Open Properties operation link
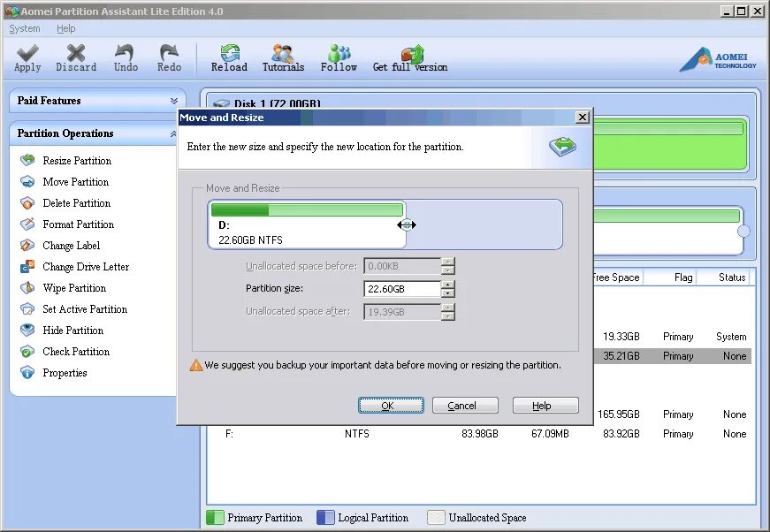 [x=65, y=373]
